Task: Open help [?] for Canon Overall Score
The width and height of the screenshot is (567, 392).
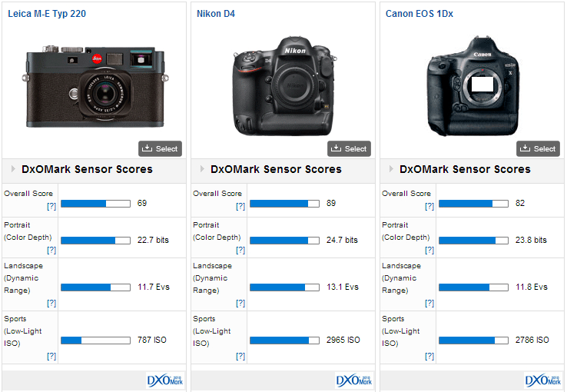Action: point(429,207)
